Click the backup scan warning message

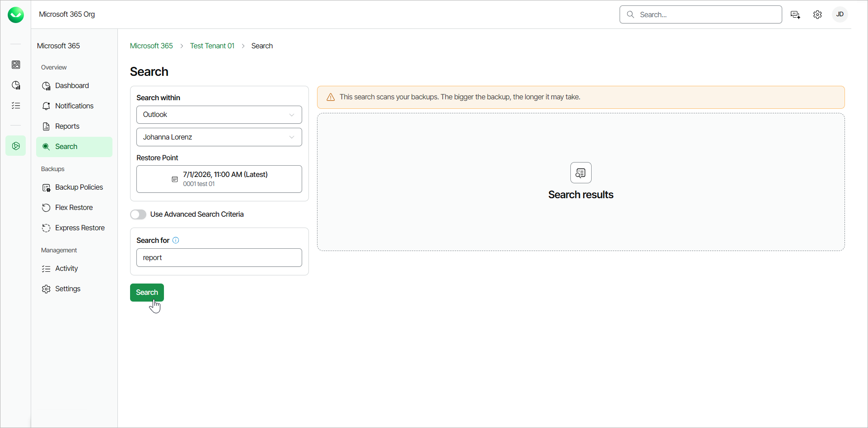[x=460, y=97]
